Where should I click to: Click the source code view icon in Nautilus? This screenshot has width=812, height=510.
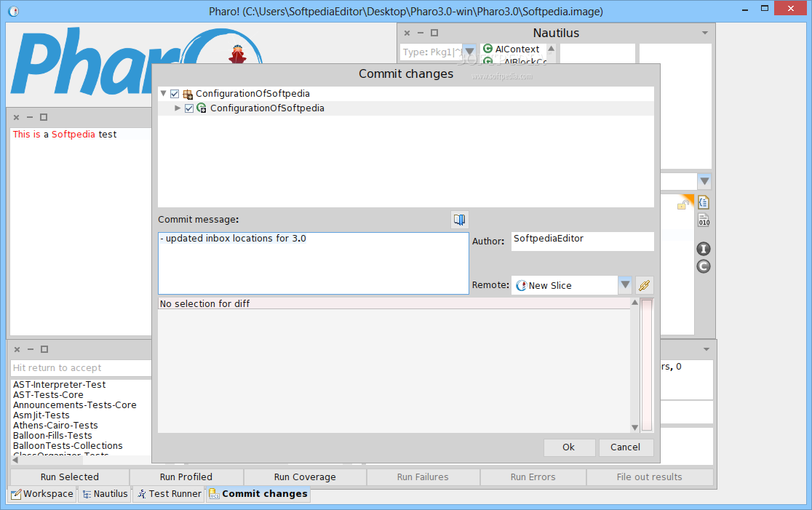tap(704, 202)
